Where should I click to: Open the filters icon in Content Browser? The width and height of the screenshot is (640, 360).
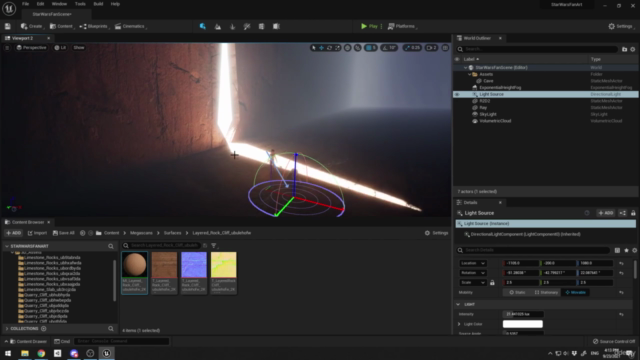pyautogui.click(x=214, y=246)
